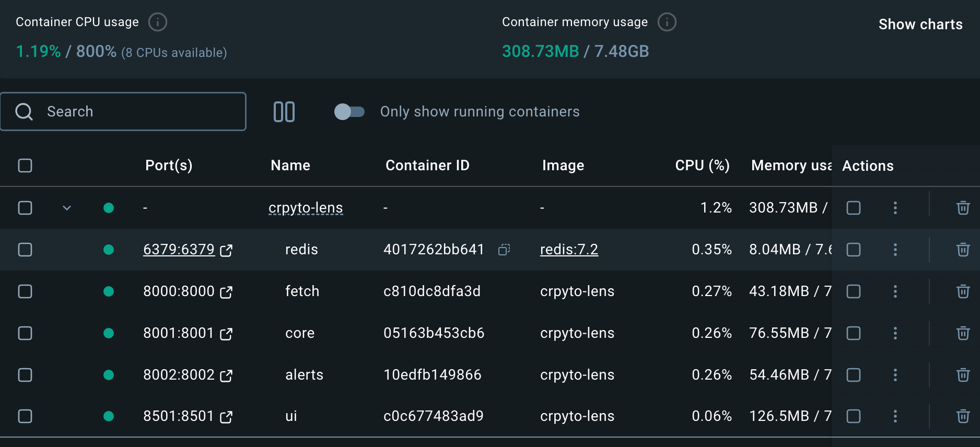
Task: Click container ID 05163b453cb6
Action: tap(434, 333)
